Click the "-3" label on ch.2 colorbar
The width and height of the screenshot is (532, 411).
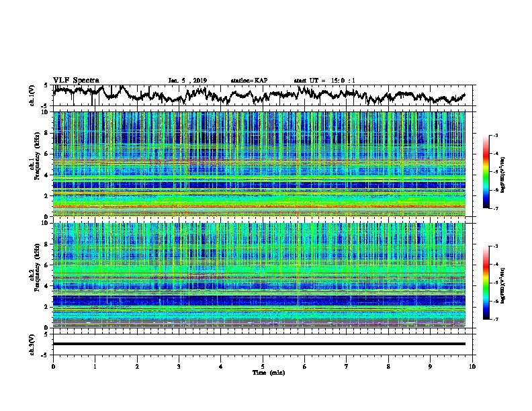pos(496,246)
